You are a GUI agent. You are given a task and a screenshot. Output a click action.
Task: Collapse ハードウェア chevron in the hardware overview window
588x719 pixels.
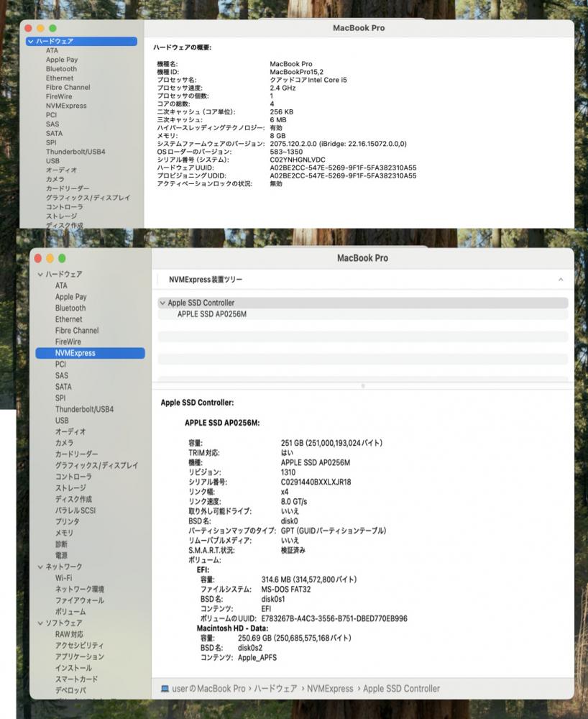[31, 41]
